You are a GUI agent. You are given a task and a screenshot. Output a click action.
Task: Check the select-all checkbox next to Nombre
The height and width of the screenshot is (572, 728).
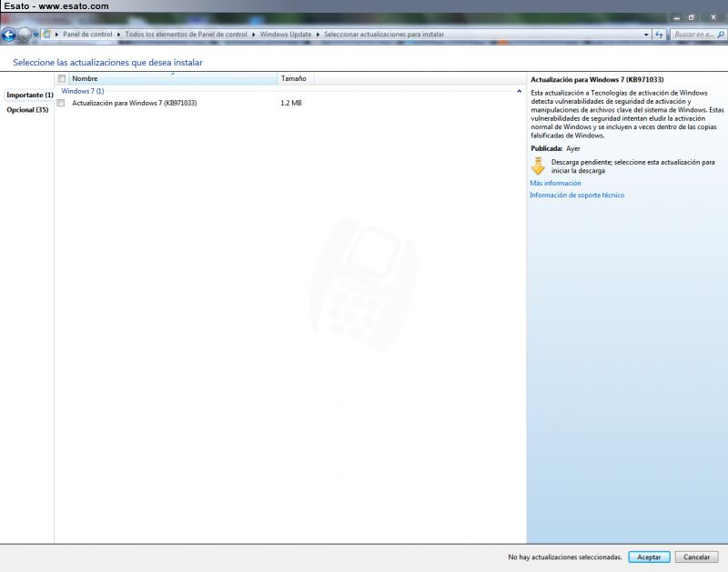point(62,78)
